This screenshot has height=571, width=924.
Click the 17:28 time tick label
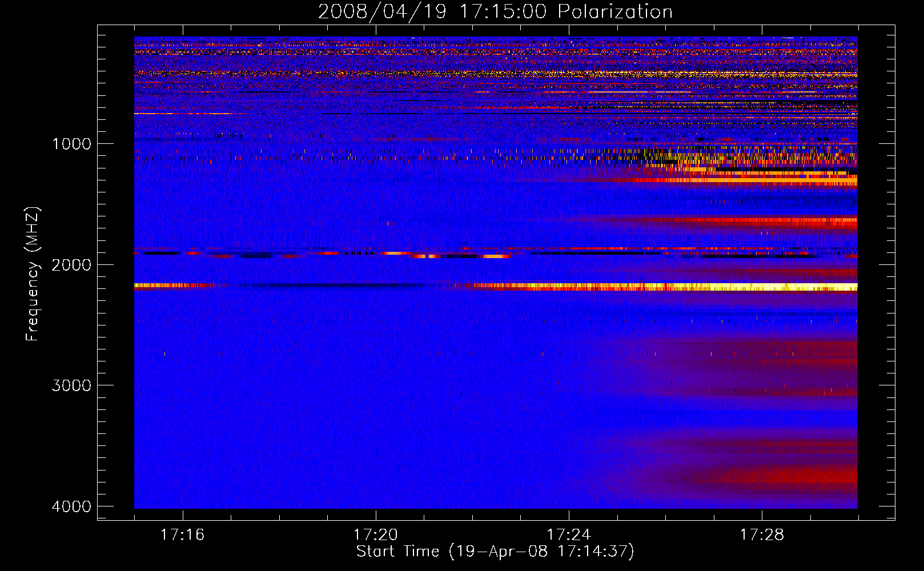coord(762,535)
